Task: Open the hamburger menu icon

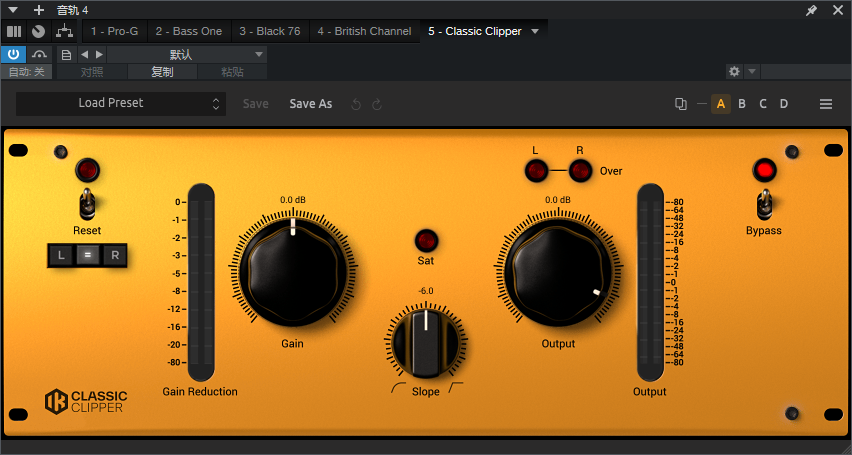Action: coord(826,104)
